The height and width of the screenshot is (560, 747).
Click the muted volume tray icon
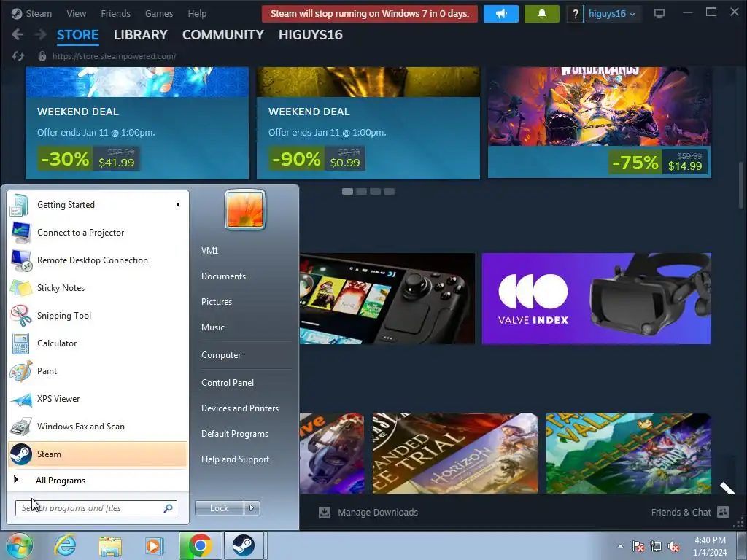(x=673, y=546)
